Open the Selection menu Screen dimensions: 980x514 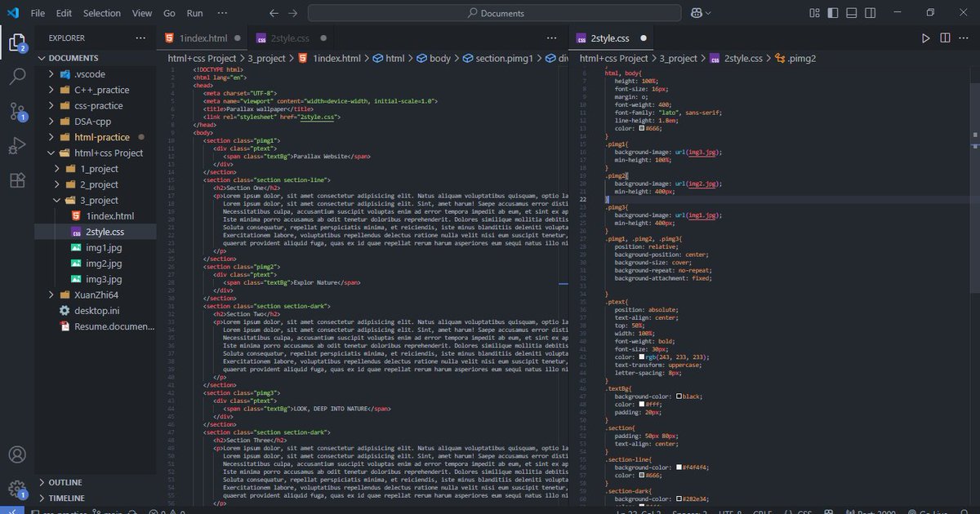coord(102,13)
